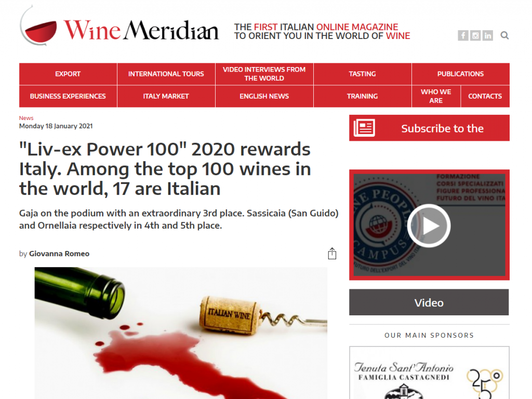532x399 pixels.
Task: Click the Wine Meridian logo
Action: coord(119,26)
